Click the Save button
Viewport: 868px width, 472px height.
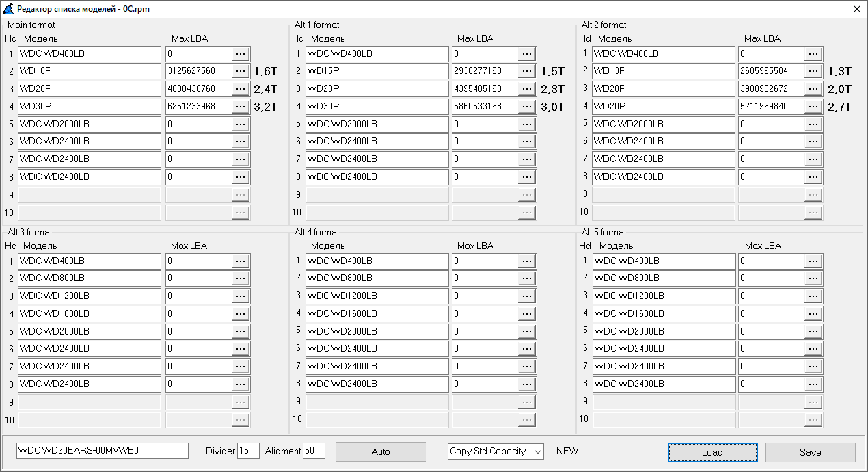click(x=810, y=452)
